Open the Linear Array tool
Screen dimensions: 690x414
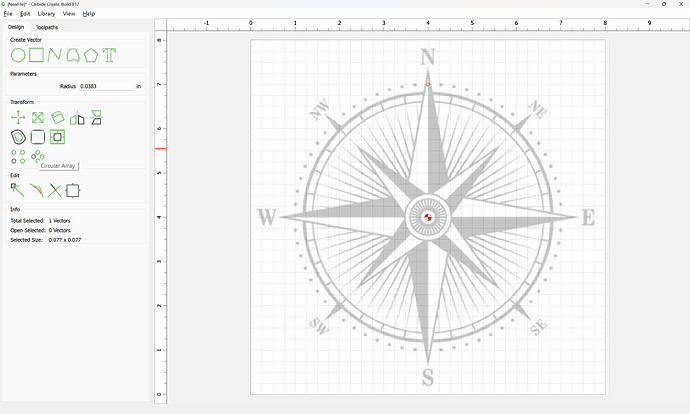(18, 157)
